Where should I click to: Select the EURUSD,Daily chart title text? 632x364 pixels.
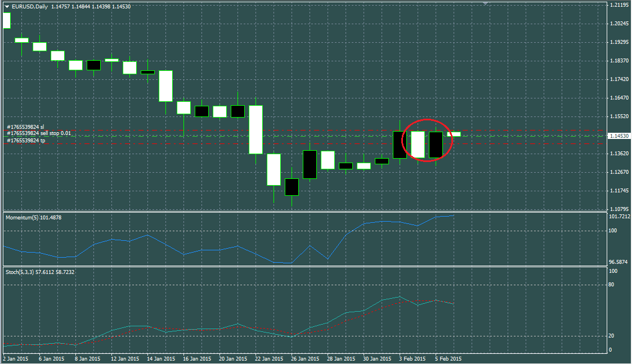point(30,6)
